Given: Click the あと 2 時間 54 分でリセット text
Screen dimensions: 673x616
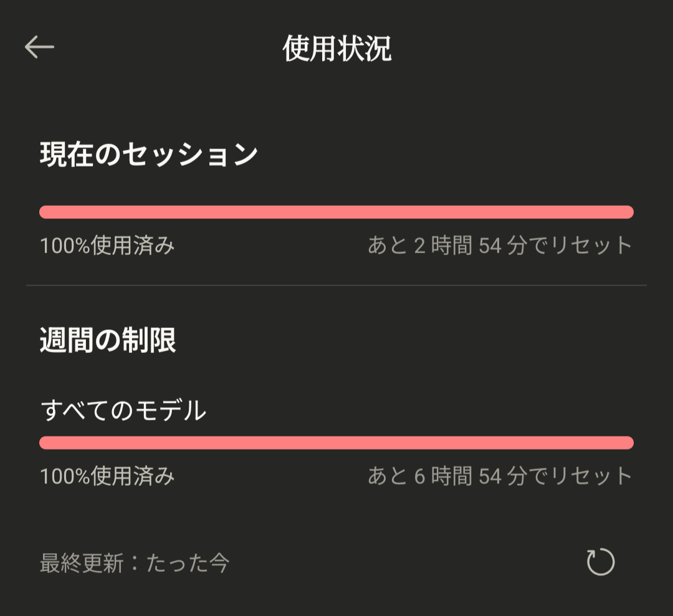Looking at the screenshot, I should tap(500, 246).
